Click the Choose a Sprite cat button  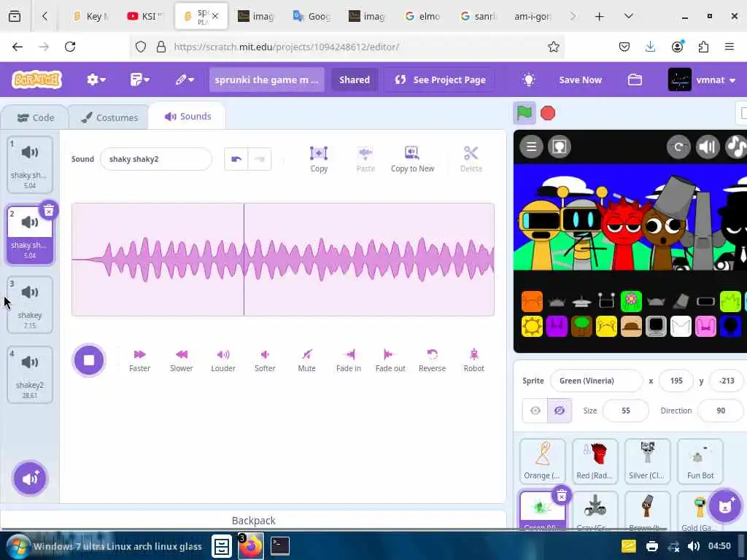[724, 506]
